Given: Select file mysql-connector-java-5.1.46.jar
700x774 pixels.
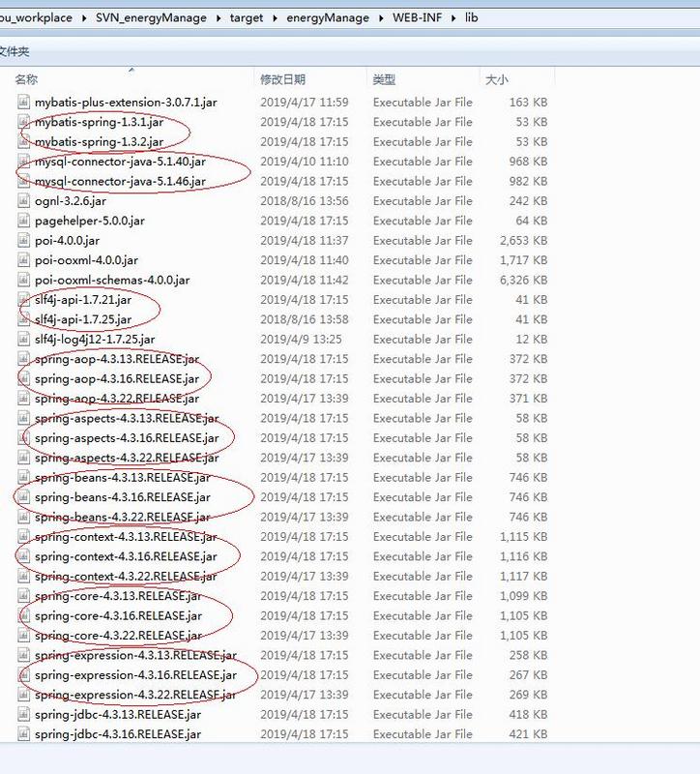Looking at the screenshot, I should coord(120,181).
